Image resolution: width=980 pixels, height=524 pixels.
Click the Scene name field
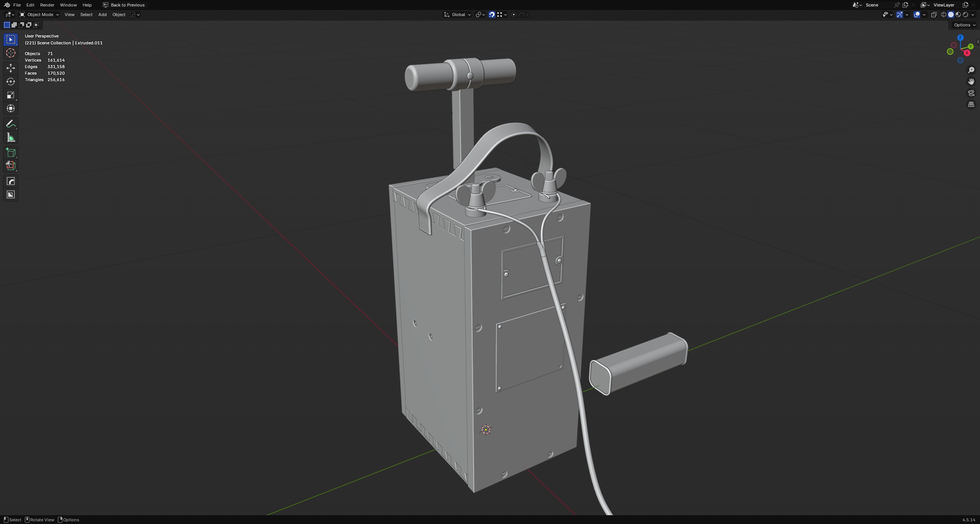click(x=878, y=5)
